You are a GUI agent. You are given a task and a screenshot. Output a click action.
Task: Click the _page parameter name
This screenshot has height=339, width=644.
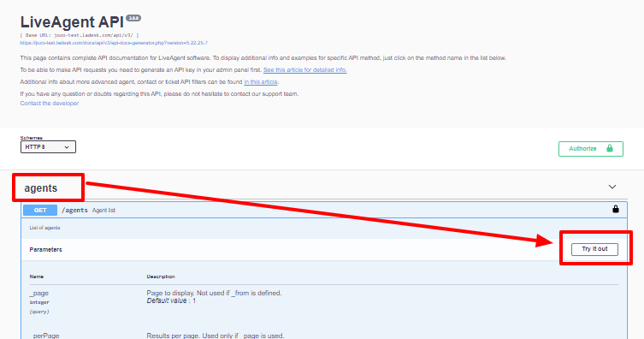[x=39, y=293]
